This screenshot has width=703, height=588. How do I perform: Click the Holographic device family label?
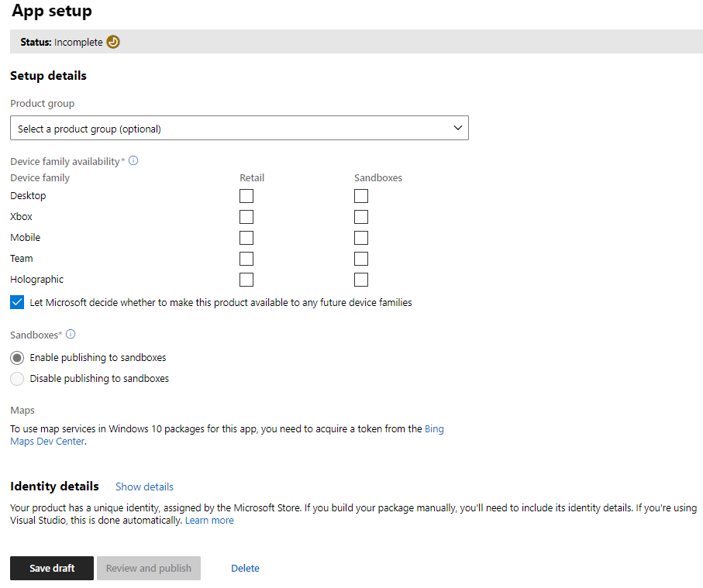36,280
